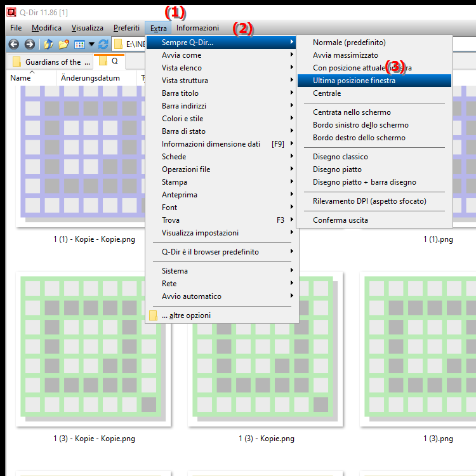This screenshot has width=476, height=476.
Task: Open the Stampa submenu
Action: (221, 182)
